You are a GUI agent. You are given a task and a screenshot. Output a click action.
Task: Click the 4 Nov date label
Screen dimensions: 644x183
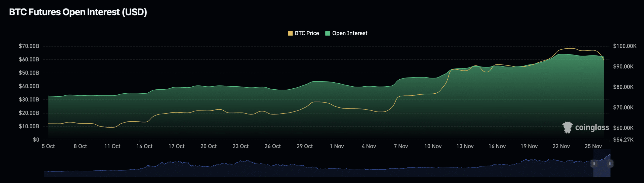click(369, 146)
